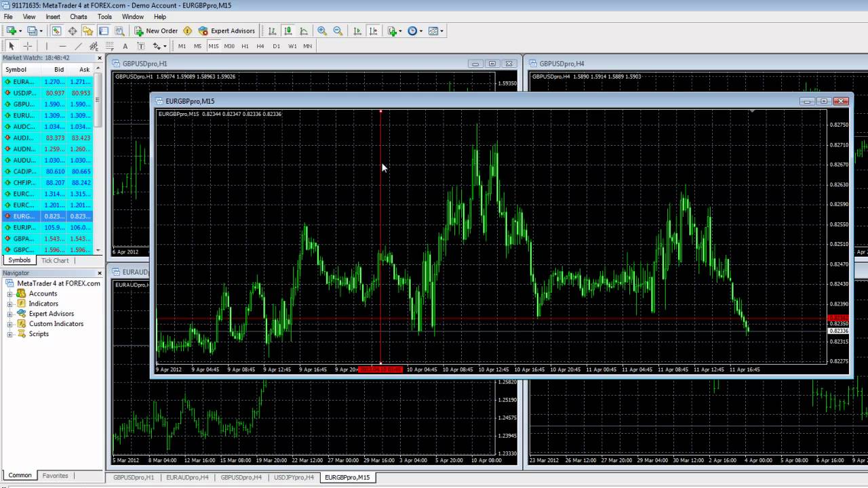Expand Expert Advisors node in Navigator
Viewport: 868px width, 488px height.
[10, 314]
